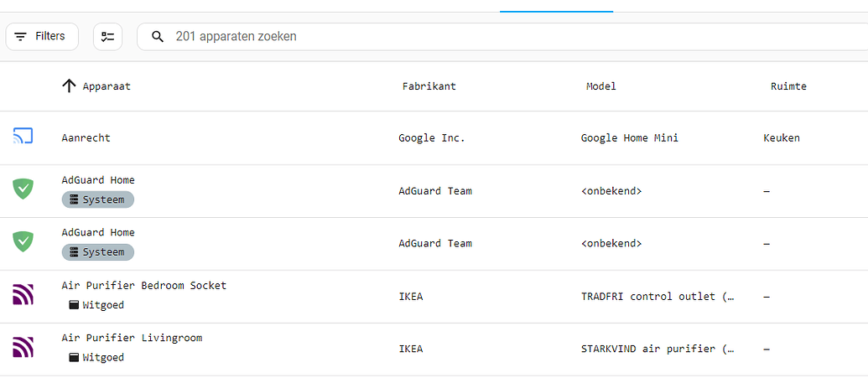The image size is (868, 378).
Task: Click the Zigbee icon for Bedroom Socket
Action: [x=23, y=296]
